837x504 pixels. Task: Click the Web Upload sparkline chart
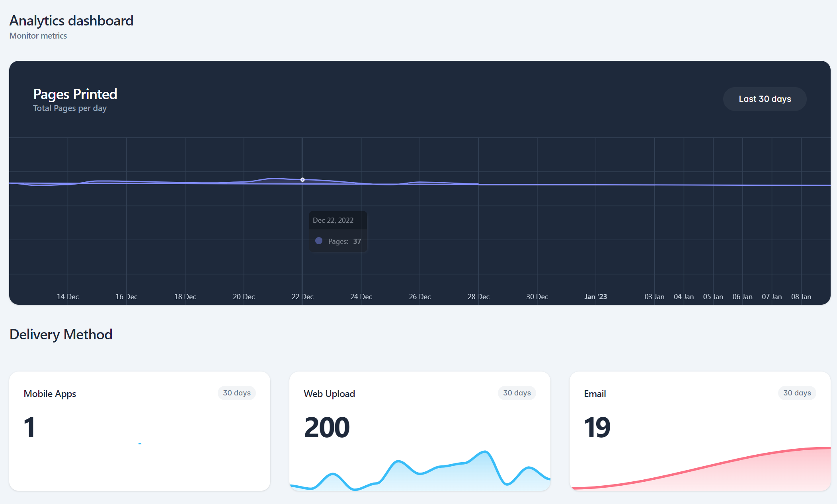tap(420, 471)
